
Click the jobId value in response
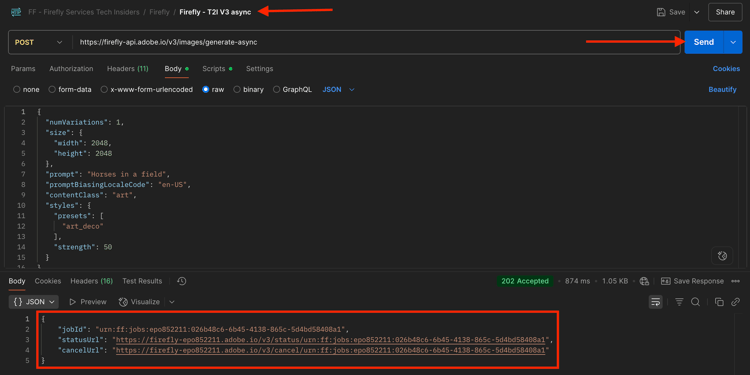220,329
